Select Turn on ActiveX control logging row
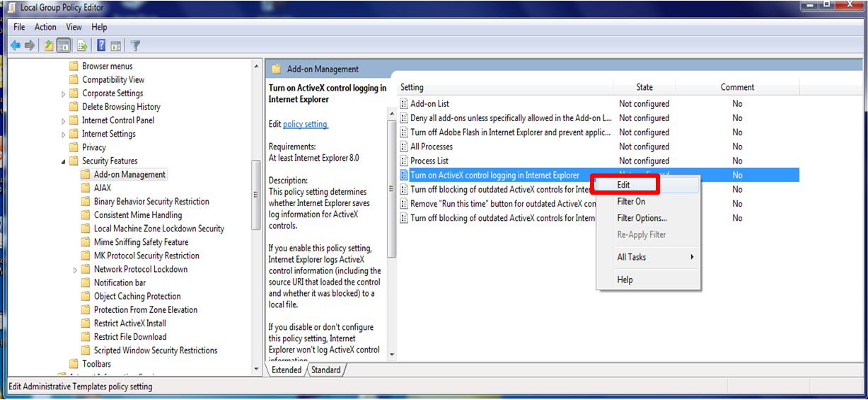 coord(598,175)
